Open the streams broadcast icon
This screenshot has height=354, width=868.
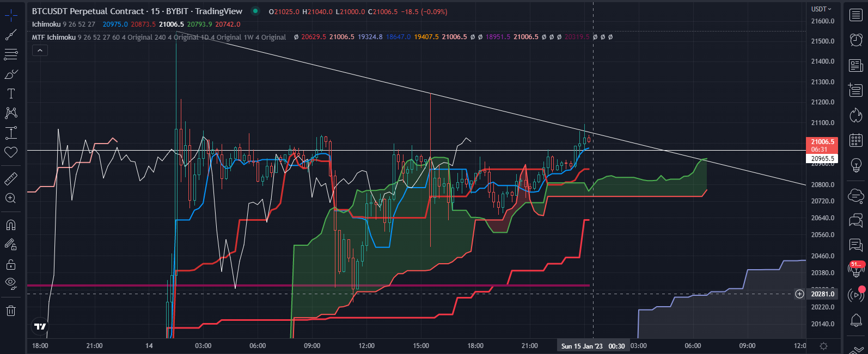coord(856,295)
